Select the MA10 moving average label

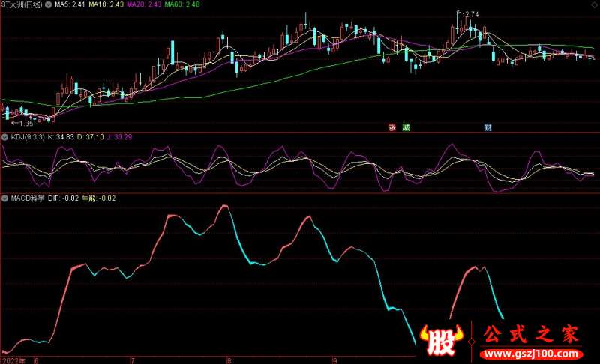coord(106,5)
